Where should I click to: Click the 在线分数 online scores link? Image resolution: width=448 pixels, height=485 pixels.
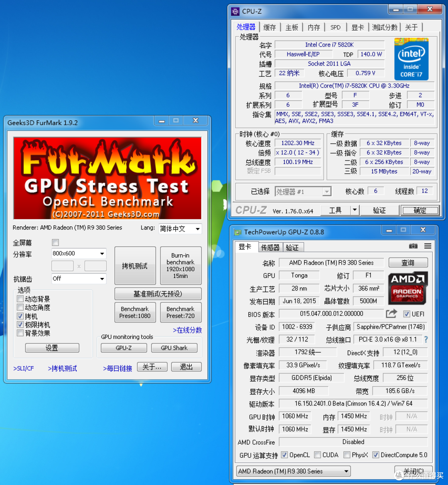tap(187, 330)
